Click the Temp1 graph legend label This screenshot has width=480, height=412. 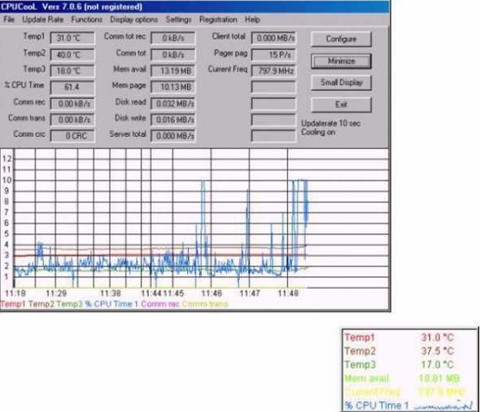pyautogui.click(x=13, y=304)
